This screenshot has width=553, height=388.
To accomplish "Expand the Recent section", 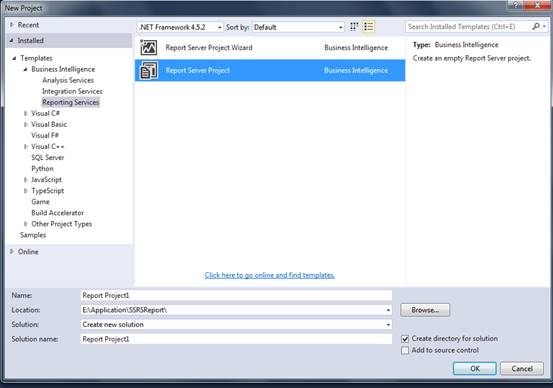I will [x=12, y=25].
